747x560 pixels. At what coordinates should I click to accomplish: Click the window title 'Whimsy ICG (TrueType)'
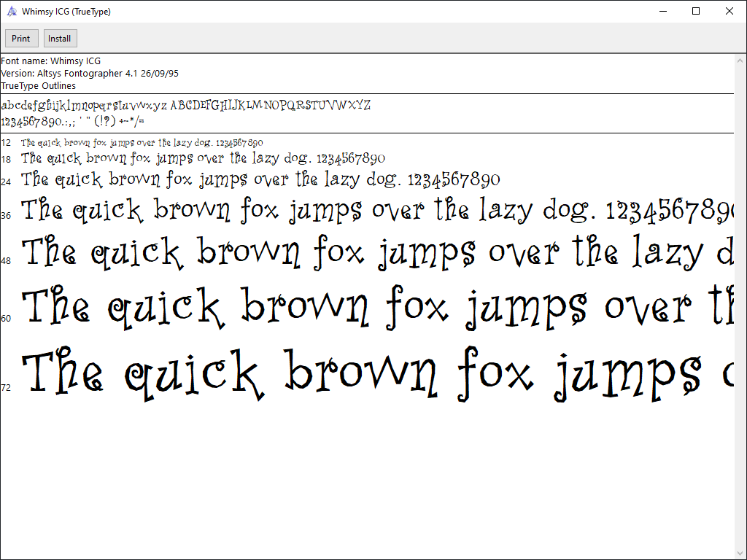(66, 12)
